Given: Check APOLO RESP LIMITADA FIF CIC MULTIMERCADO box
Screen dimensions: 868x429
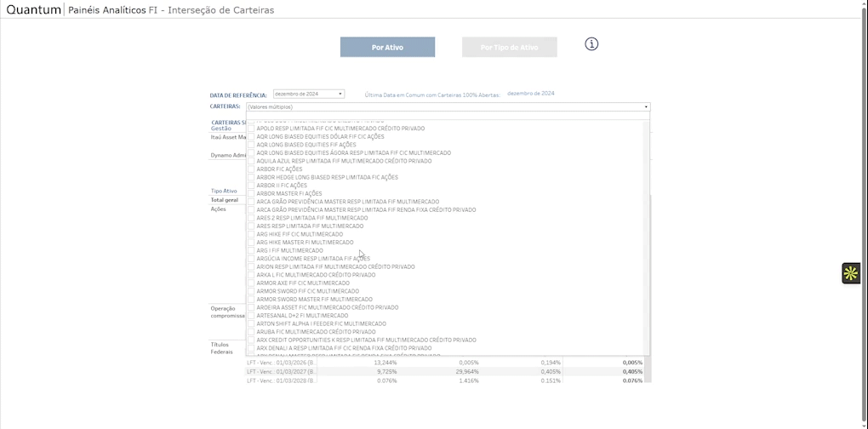Looking at the screenshot, I should pos(251,129).
